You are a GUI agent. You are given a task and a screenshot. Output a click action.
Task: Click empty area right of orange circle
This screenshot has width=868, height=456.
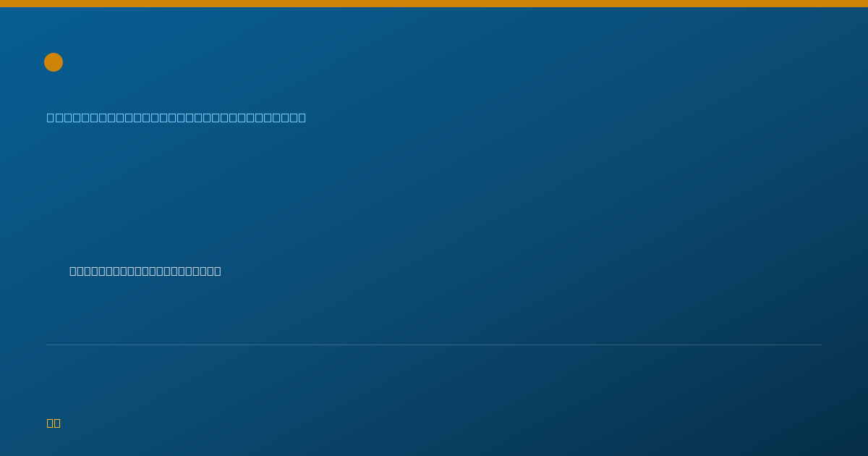click(x=289, y=62)
